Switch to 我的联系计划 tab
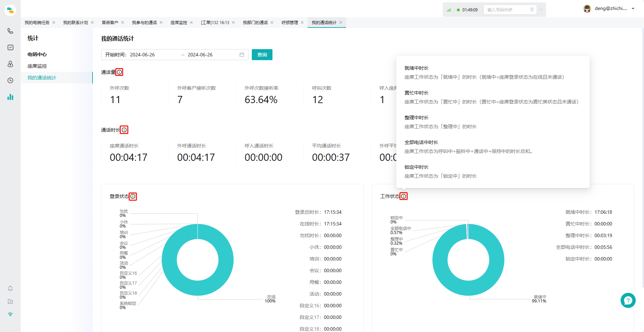Image resolution: width=644 pixels, height=332 pixels. 76,22
